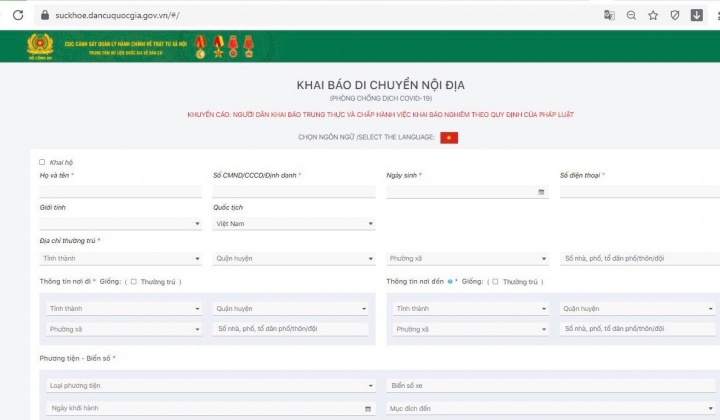Screen dimensions: 720x420
Task: Check Thường trú for Thông tin nơi đến
Action: coord(495,281)
